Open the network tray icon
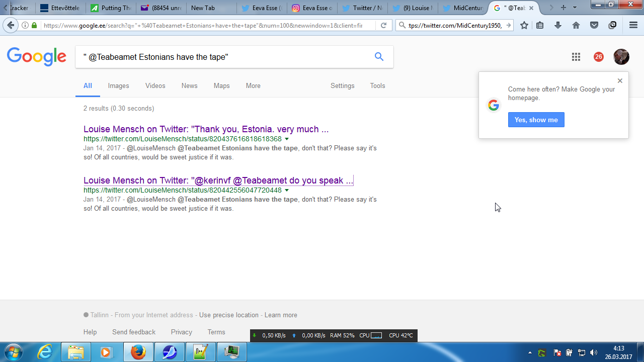The image size is (644, 362). [582, 352]
